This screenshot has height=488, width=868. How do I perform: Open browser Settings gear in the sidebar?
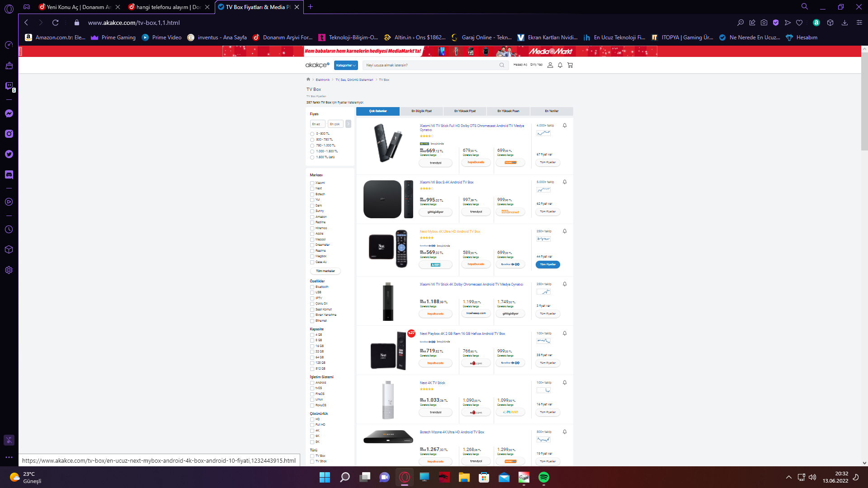tap(9, 270)
